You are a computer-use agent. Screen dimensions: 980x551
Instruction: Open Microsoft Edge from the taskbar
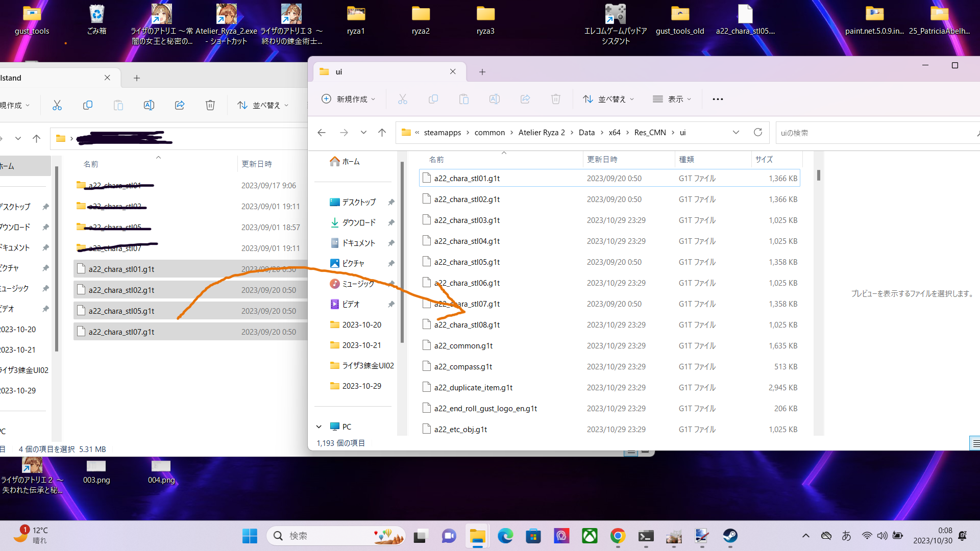coord(505,536)
